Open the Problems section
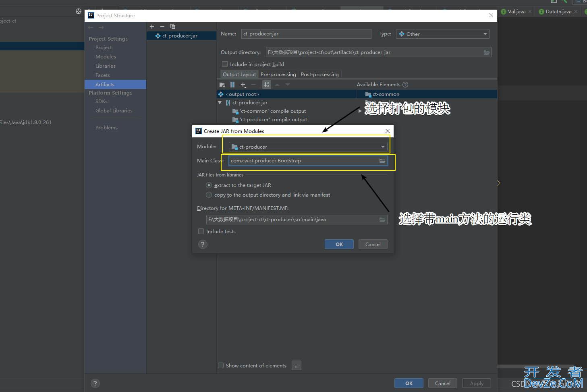This screenshot has height=392, width=587. point(106,128)
